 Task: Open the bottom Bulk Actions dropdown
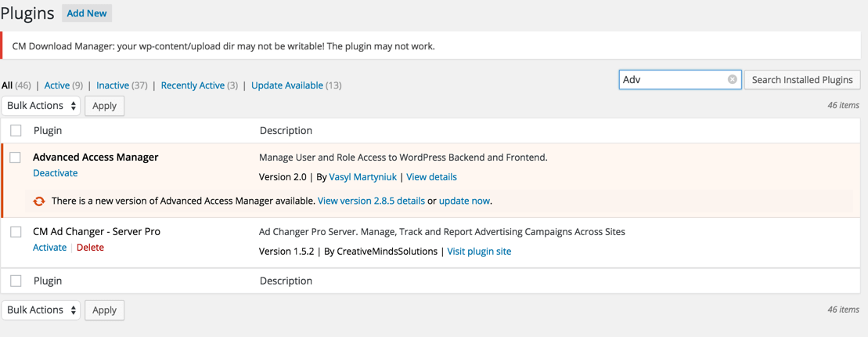(41, 310)
